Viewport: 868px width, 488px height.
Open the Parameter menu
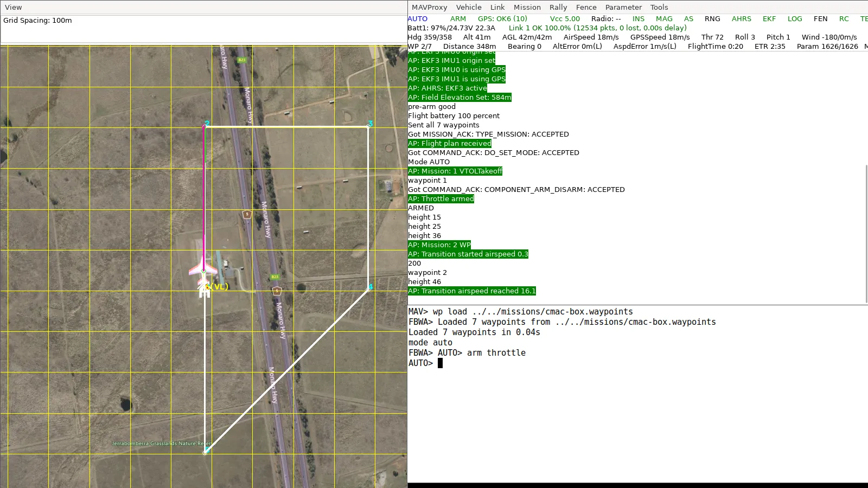click(x=623, y=7)
